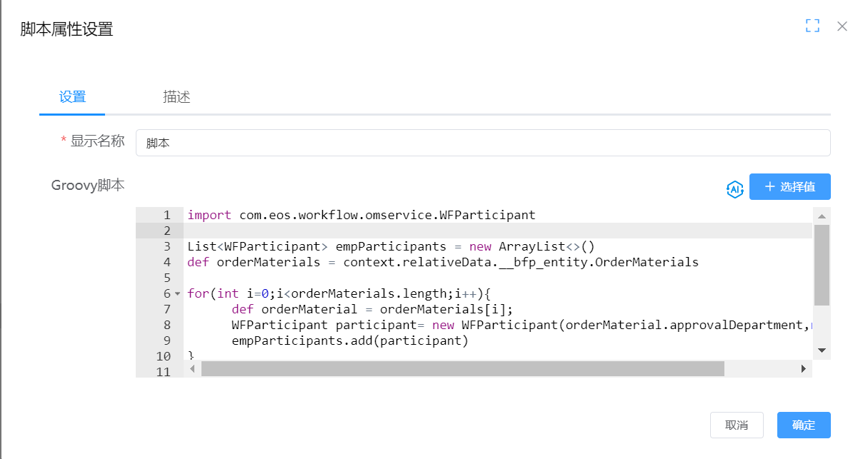Click the horizontal scrollbar thumb in editor

click(462, 369)
